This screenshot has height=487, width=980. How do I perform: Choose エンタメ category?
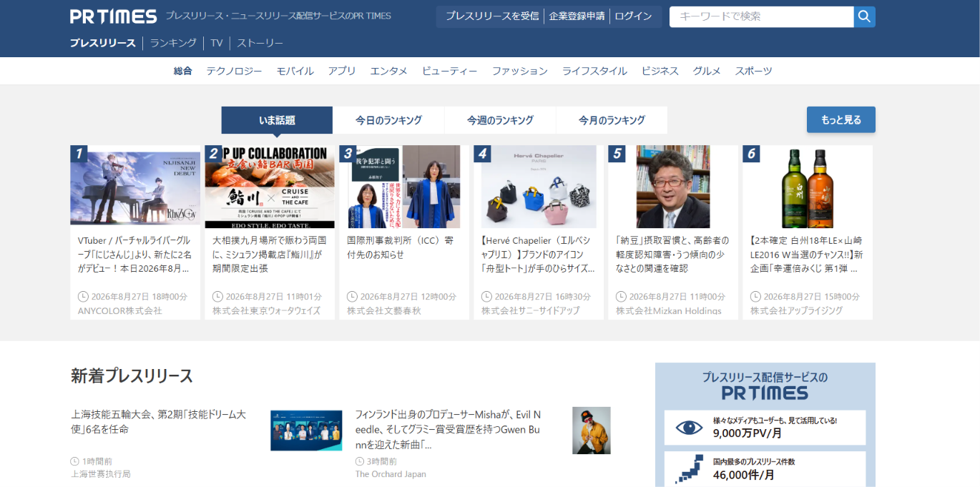pos(388,71)
